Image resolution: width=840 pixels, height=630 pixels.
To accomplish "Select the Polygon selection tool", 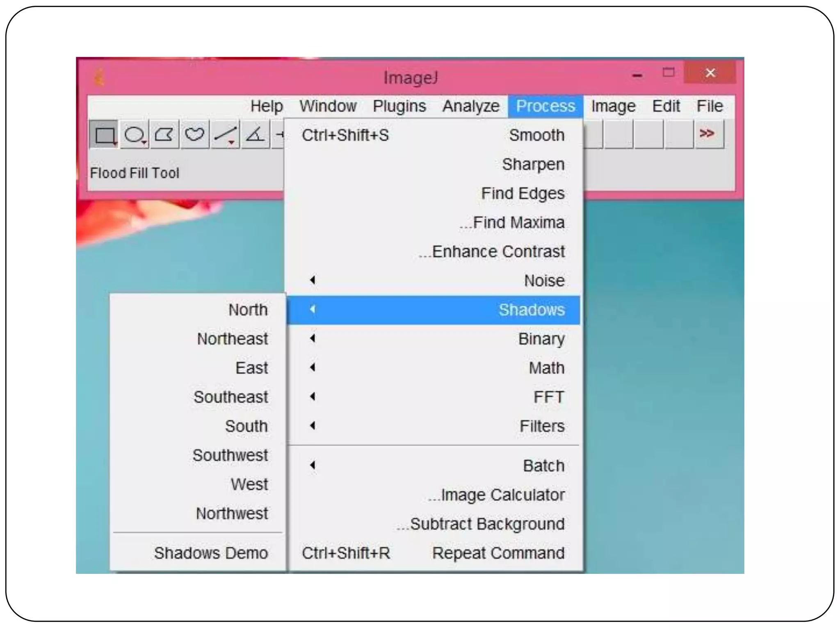I will point(164,135).
